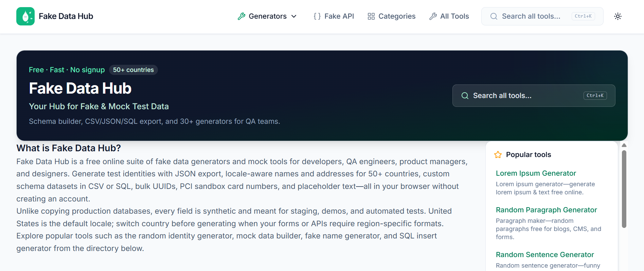Click the 50+ countries badge
This screenshot has width=644, height=271.
coord(133,70)
